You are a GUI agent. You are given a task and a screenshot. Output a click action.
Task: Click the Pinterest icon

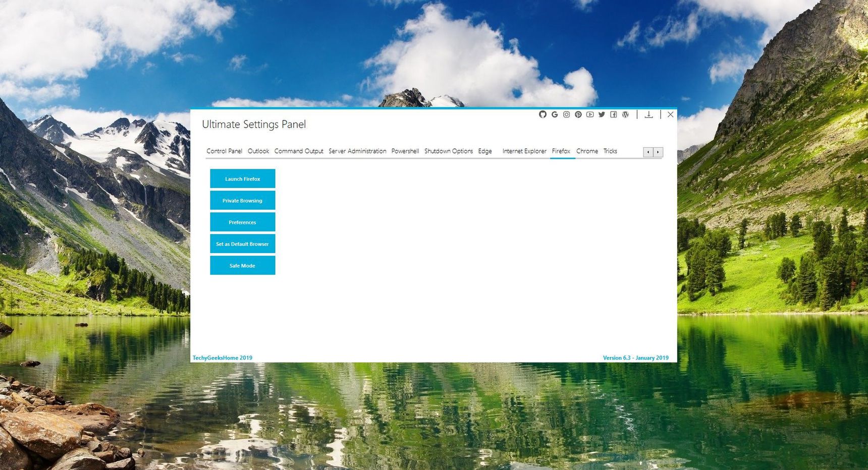click(x=578, y=114)
